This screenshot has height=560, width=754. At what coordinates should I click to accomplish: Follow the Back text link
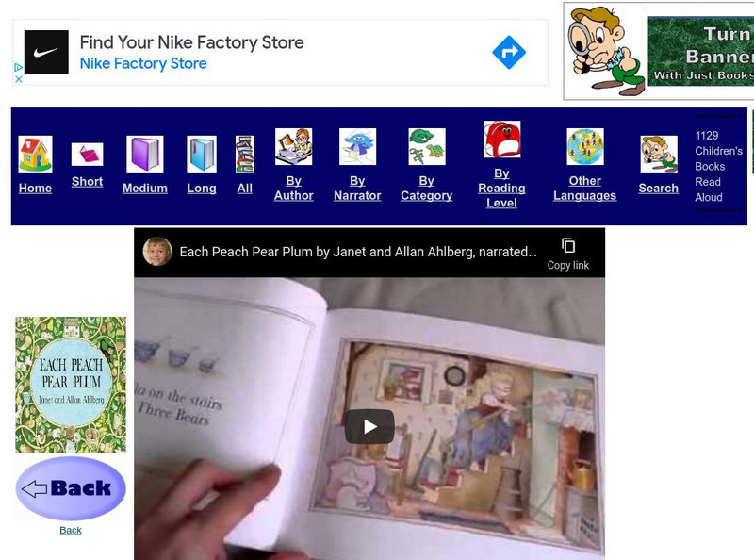pyautogui.click(x=71, y=530)
